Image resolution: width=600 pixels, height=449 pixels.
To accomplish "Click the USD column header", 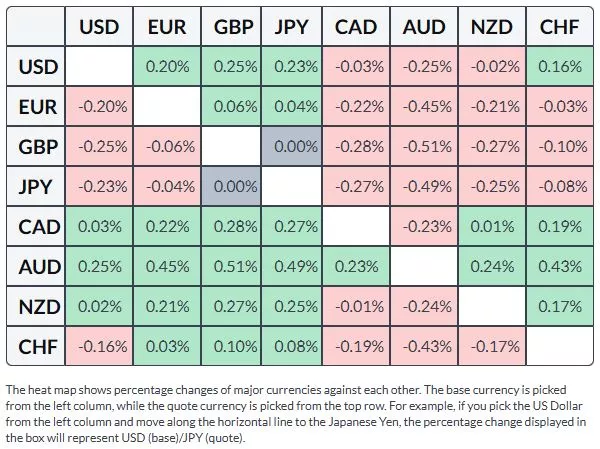I will click(x=98, y=27).
